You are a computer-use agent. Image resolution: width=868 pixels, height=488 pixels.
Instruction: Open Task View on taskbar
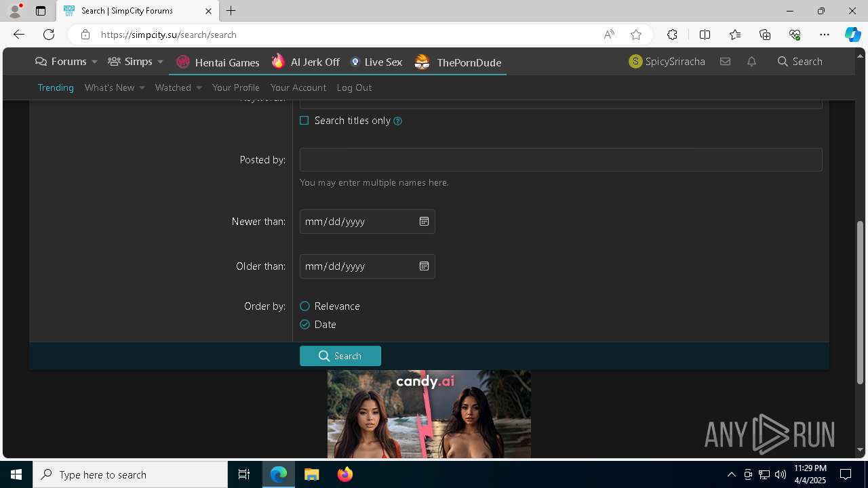(244, 474)
